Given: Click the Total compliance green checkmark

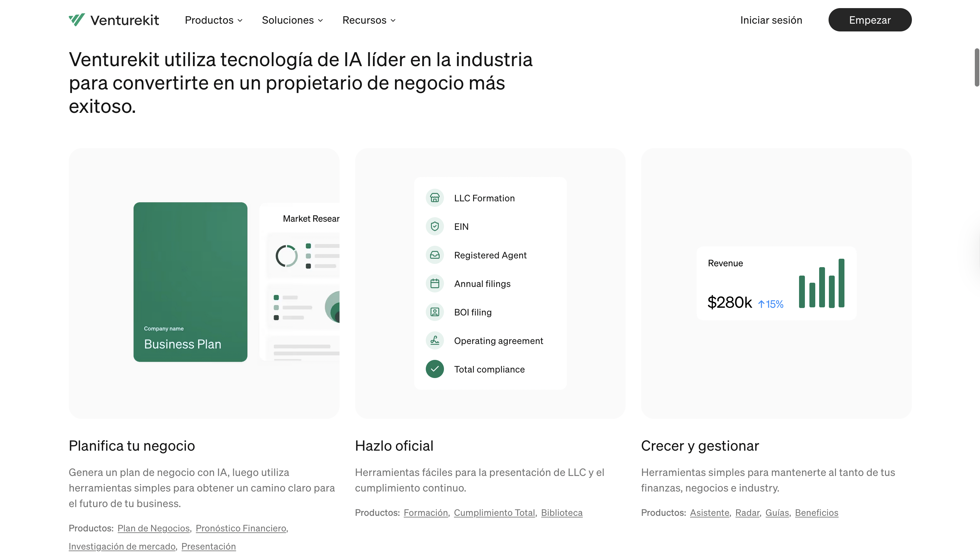Looking at the screenshot, I should tap(435, 369).
